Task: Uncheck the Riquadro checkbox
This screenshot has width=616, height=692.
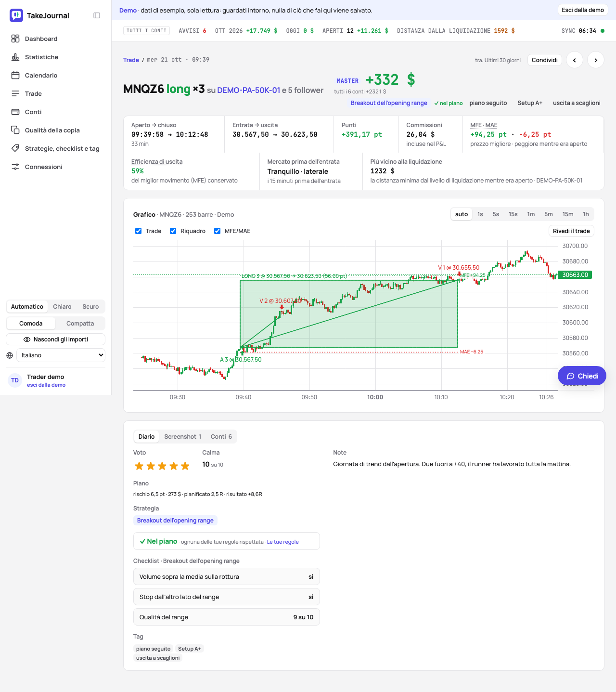Action: (173, 231)
